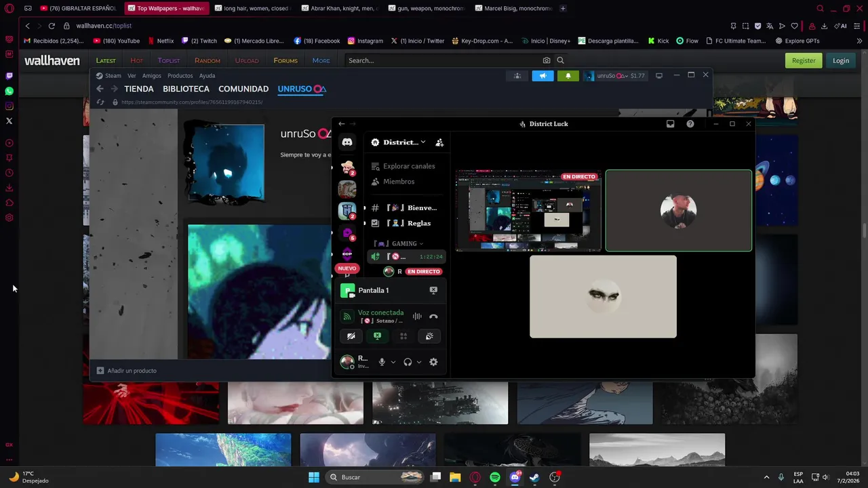The image size is (868, 488).
Task: Focus wallhaven search input field
Action: tap(444, 60)
